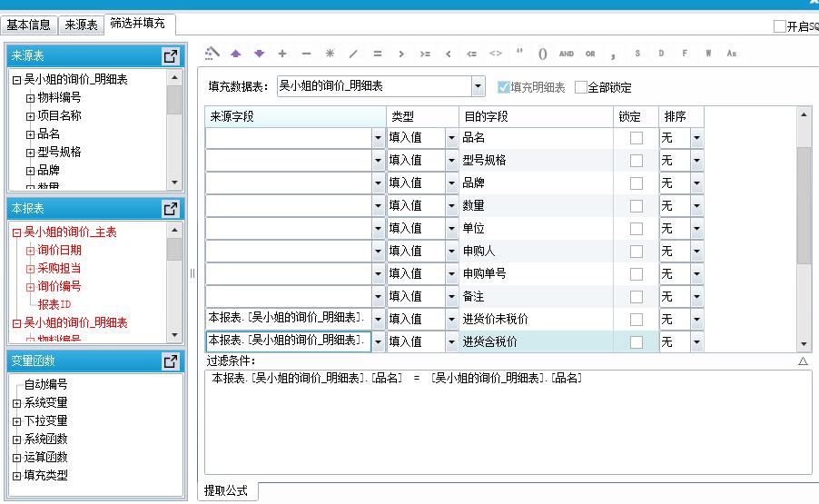Check the lock box for 品牌 row
The height and width of the screenshot is (504, 819).
(636, 183)
